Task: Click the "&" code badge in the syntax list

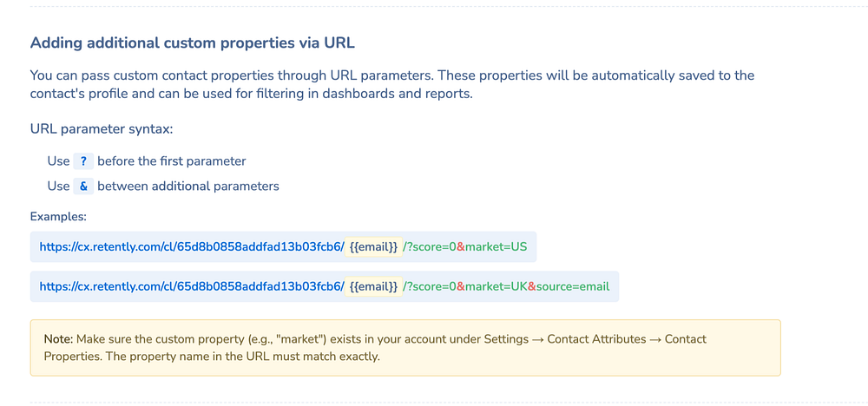Action: tap(83, 187)
